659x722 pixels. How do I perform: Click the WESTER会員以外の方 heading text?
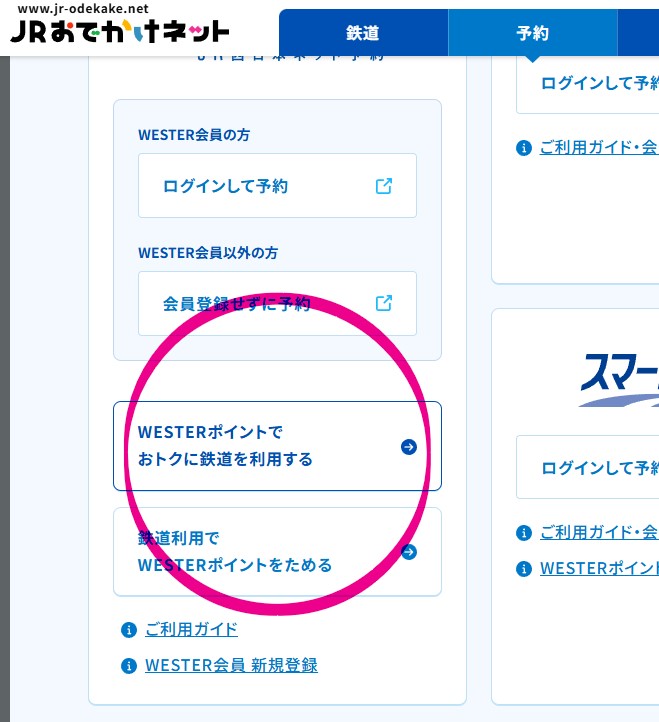coord(208,253)
